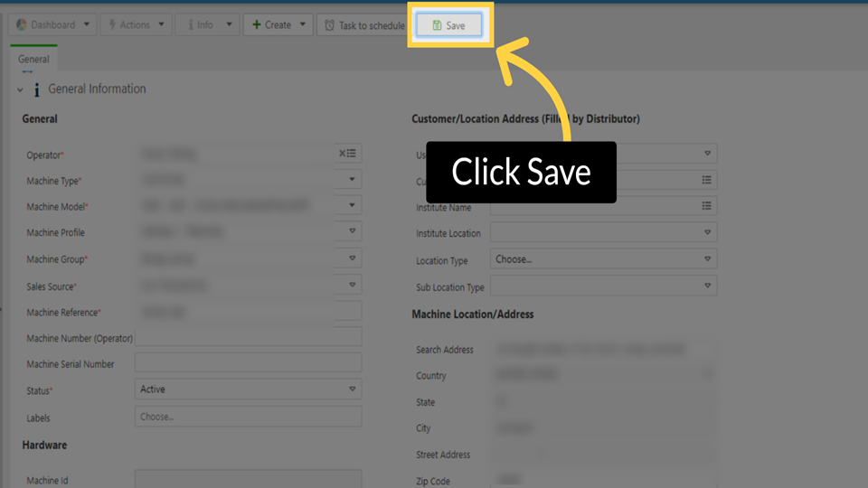
Task: Click the General Information info icon
Action: point(36,89)
